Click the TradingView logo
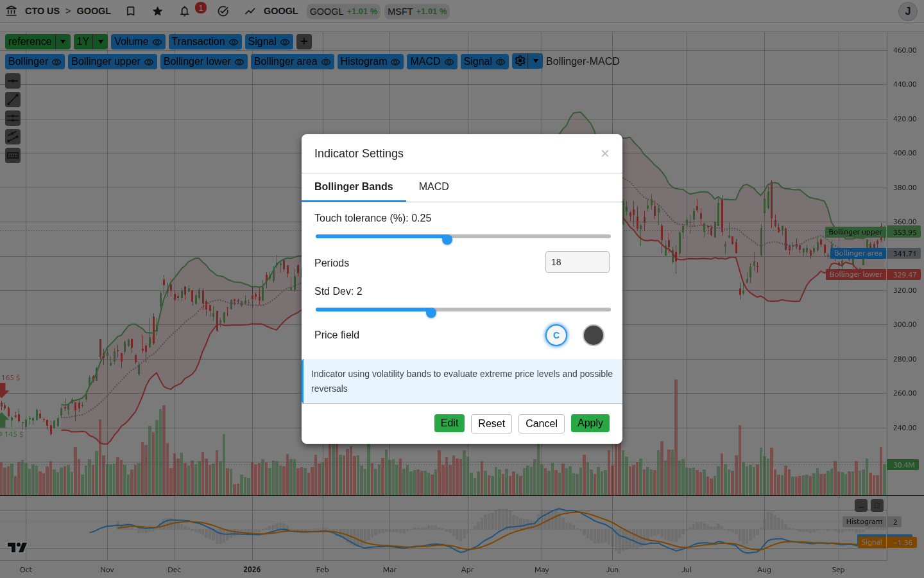The width and height of the screenshot is (924, 578). tap(17, 547)
